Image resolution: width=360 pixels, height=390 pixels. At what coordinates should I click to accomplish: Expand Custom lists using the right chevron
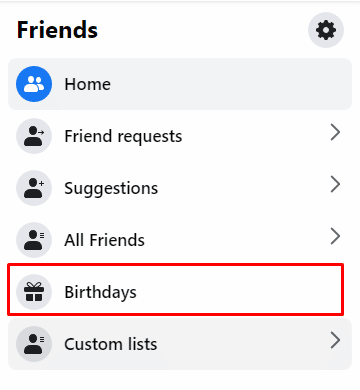click(335, 340)
